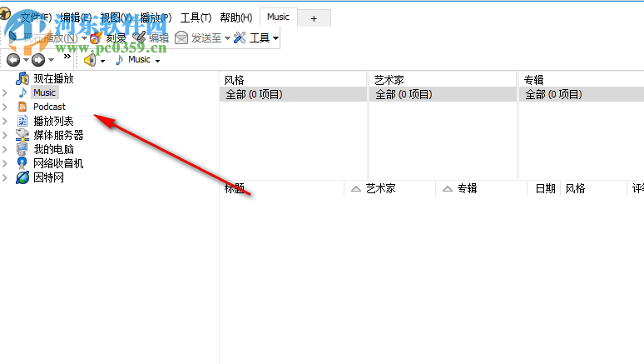Select 因特网 in the tree
Viewport: 644px width, 364px height.
[48, 177]
